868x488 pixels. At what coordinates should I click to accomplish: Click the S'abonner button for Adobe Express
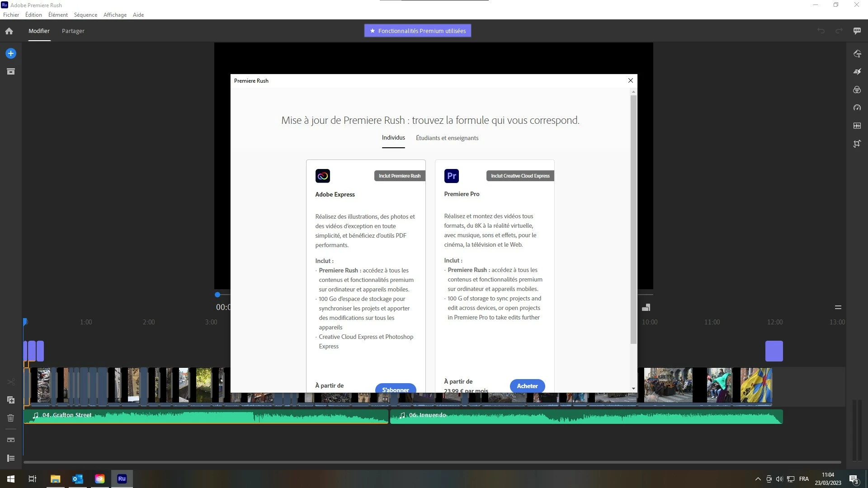[395, 389]
